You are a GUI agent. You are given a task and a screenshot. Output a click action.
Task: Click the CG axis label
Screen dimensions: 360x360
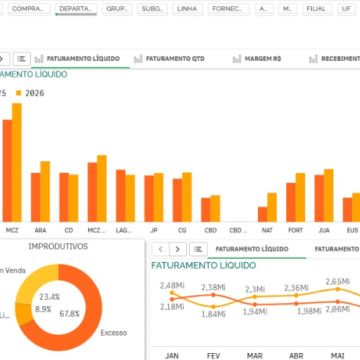pos(182,230)
